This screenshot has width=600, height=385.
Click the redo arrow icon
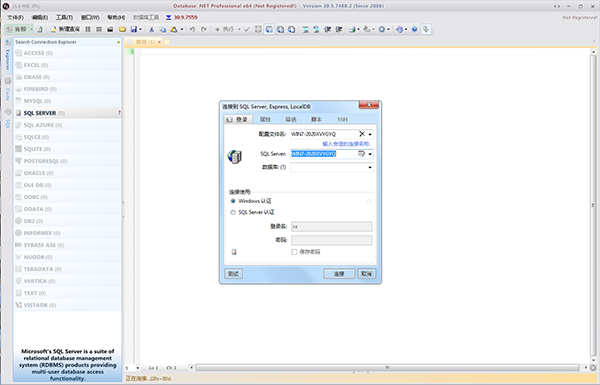204,29
